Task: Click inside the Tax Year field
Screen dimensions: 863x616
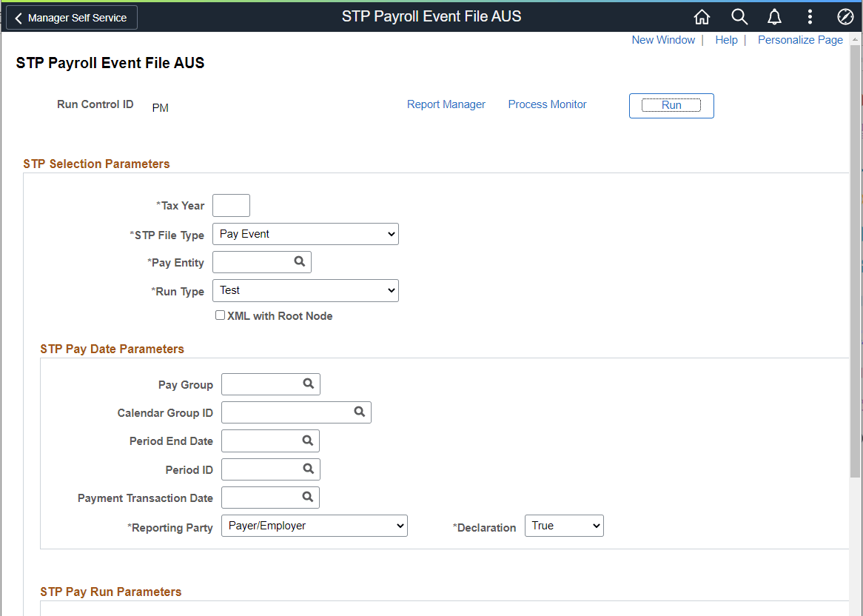Action: pyautogui.click(x=230, y=205)
